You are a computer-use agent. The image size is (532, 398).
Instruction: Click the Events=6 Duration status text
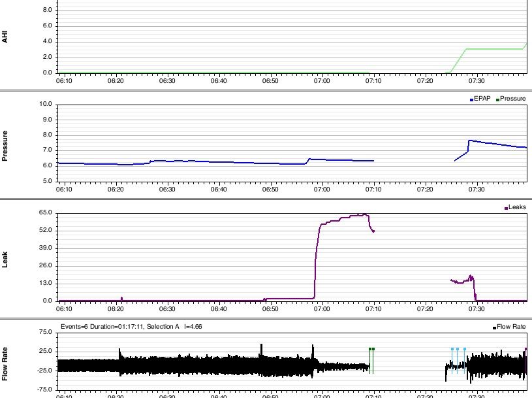pos(119,325)
